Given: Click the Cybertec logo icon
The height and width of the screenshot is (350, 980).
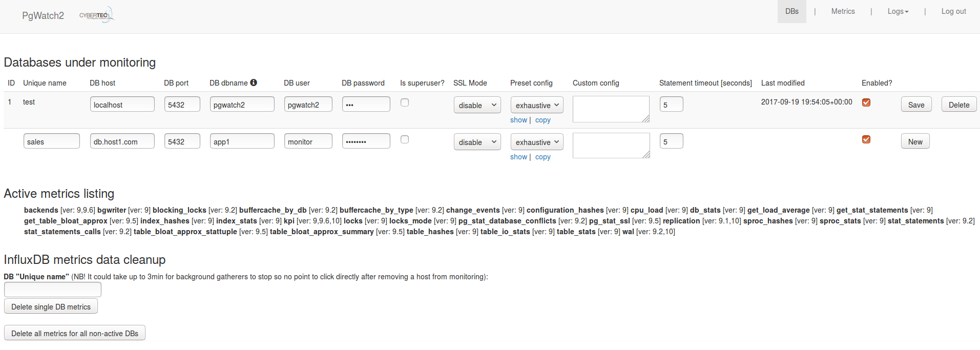Looking at the screenshot, I should 96,15.
